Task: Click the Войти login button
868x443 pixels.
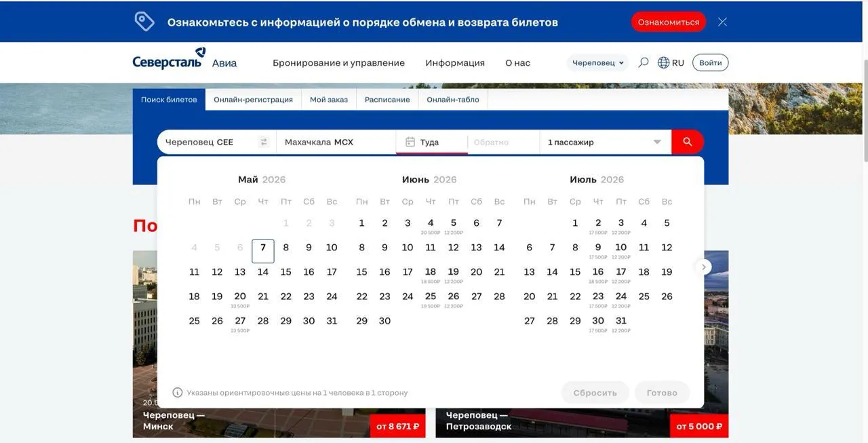Action: point(710,62)
